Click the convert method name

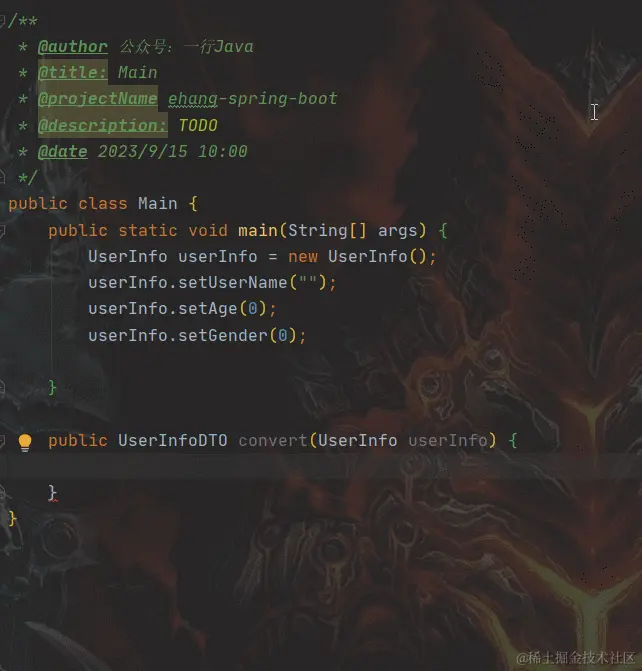(273, 441)
